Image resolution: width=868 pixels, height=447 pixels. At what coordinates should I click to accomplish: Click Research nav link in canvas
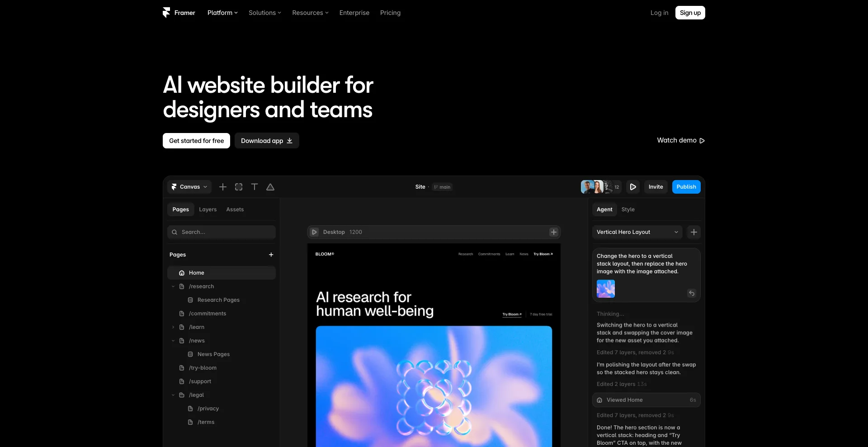(466, 254)
